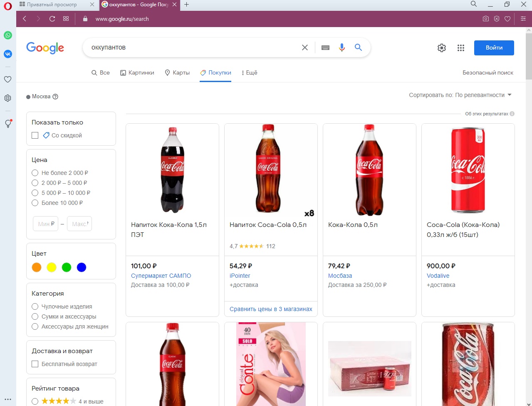Open 'Мосбаза' store link
Image resolution: width=532 pixels, height=406 pixels.
340,276
